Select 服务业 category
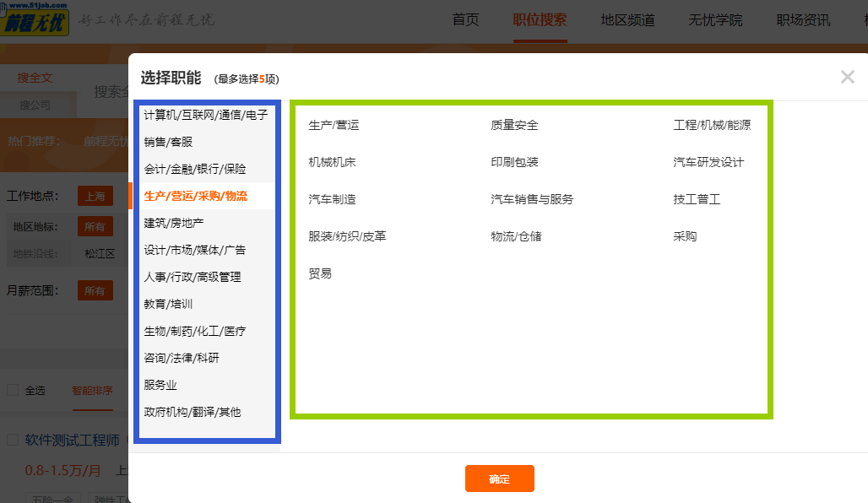 pos(160,385)
